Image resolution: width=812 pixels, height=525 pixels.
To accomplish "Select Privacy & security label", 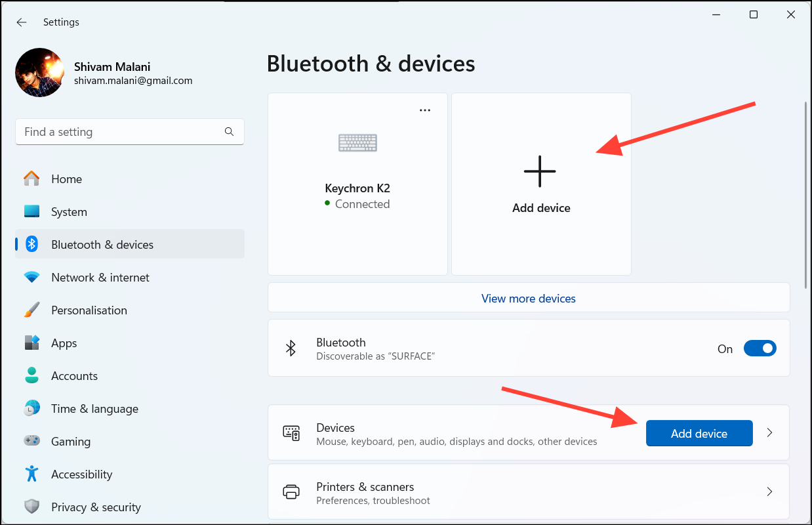I will click(96, 507).
